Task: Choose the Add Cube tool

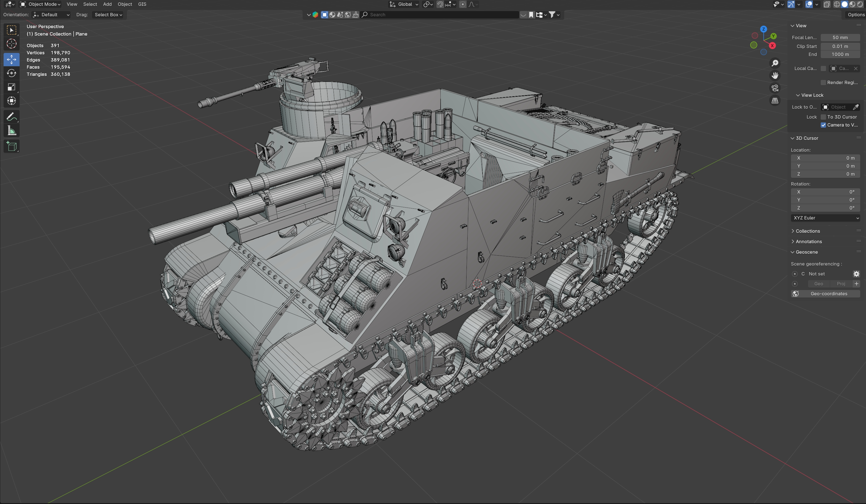Action: [x=11, y=147]
